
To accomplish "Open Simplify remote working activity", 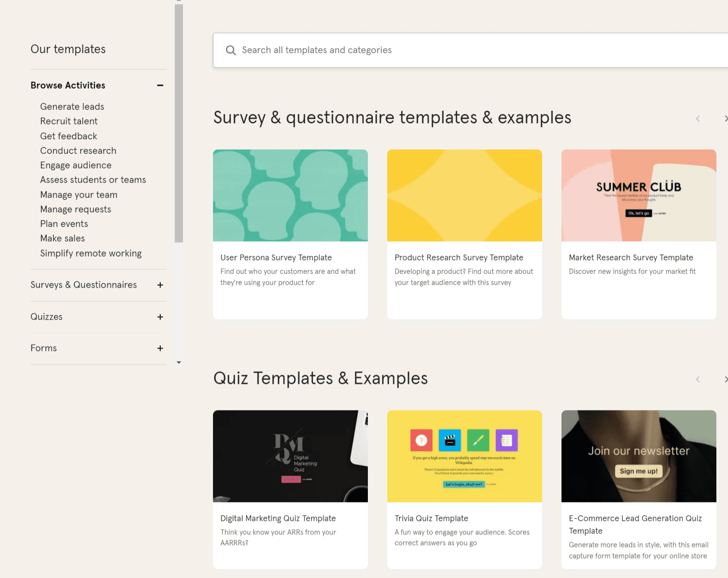I will (91, 253).
